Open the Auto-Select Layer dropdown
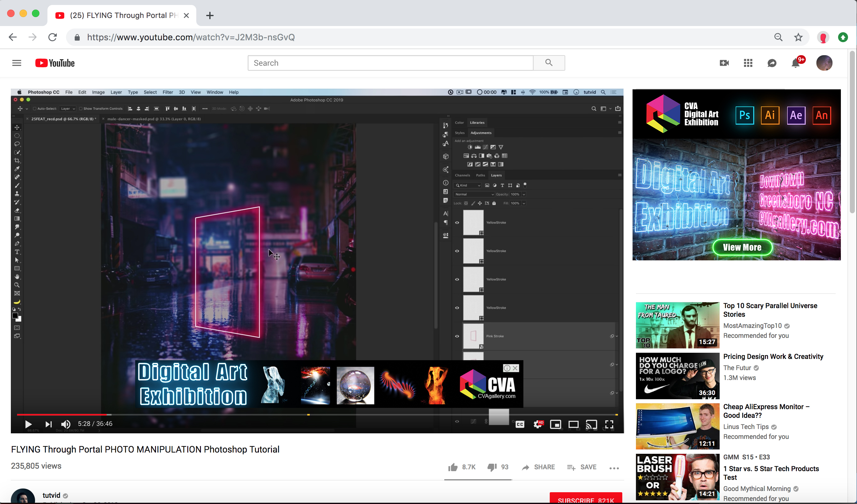The image size is (857, 504). click(x=68, y=109)
